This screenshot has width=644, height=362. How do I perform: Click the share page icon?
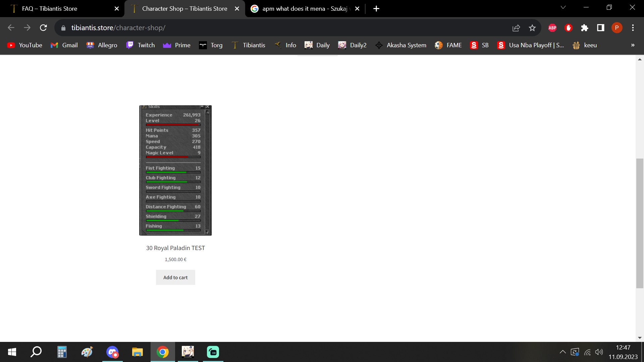click(516, 28)
